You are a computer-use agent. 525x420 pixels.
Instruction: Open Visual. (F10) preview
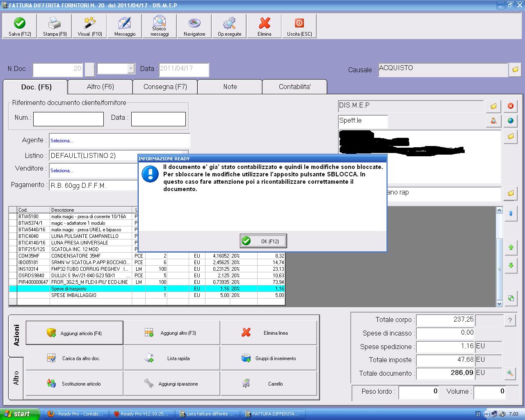pyautogui.click(x=90, y=27)
